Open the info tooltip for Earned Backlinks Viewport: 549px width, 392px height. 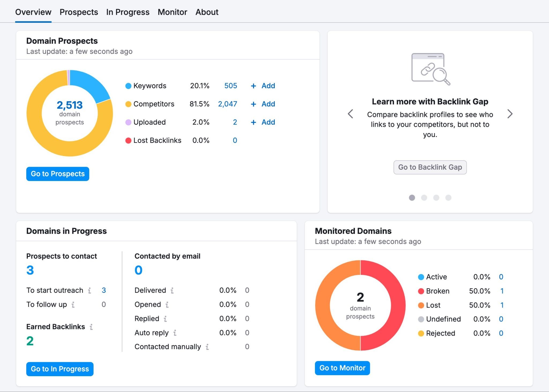click(91, 327)
